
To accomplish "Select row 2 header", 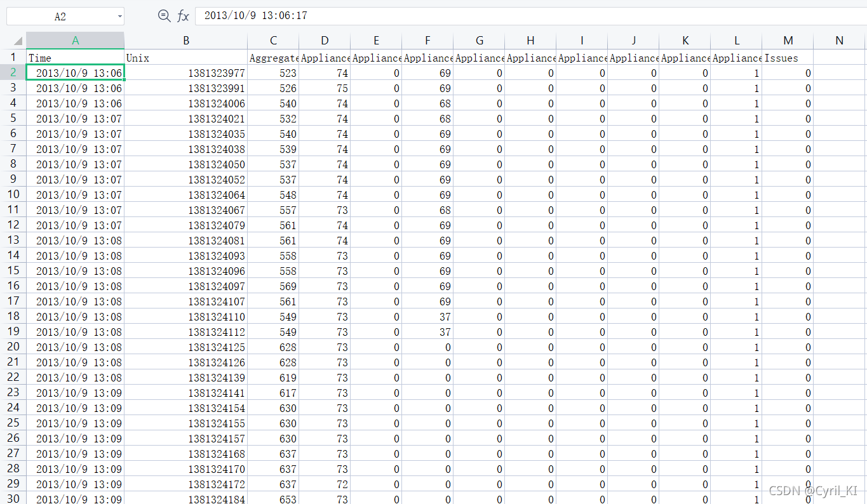I will pos(13,72).
